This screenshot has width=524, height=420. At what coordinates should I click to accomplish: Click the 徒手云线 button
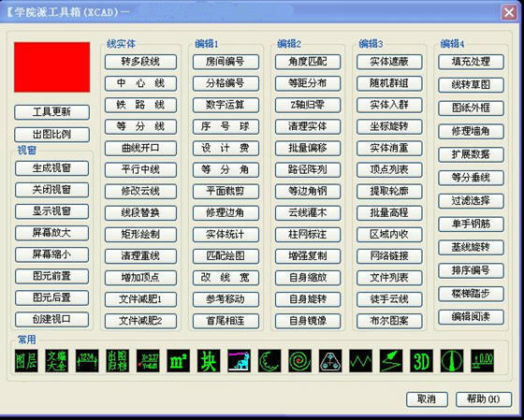coord(389,299)
